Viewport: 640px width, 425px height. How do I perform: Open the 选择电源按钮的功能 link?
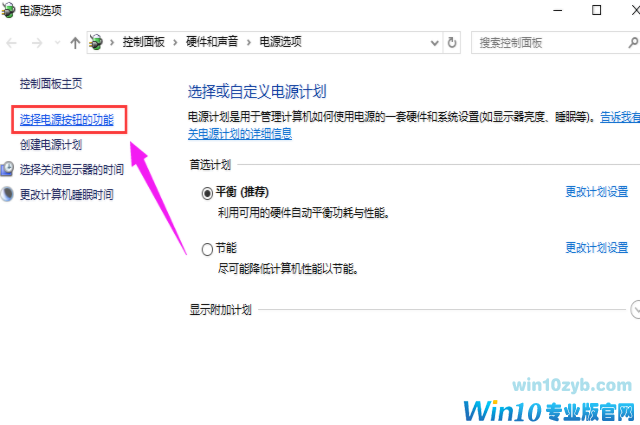click(67, 120)
